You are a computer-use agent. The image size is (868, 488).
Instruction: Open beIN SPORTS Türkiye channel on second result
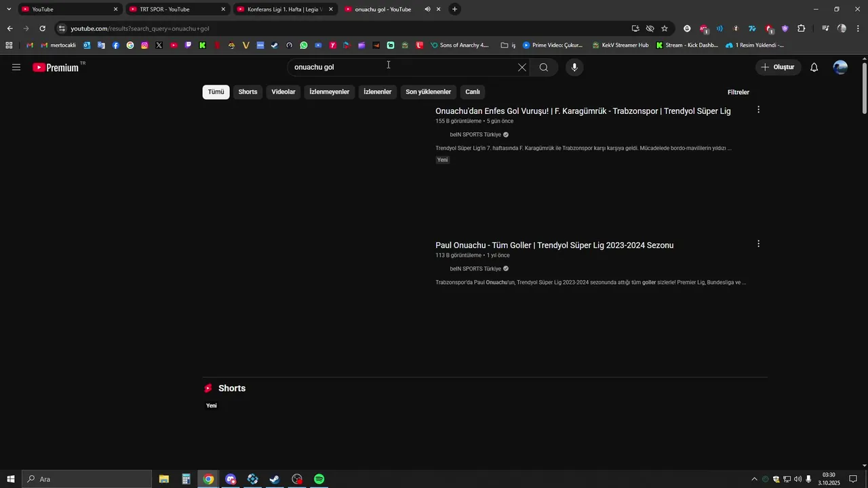point(475,269)
